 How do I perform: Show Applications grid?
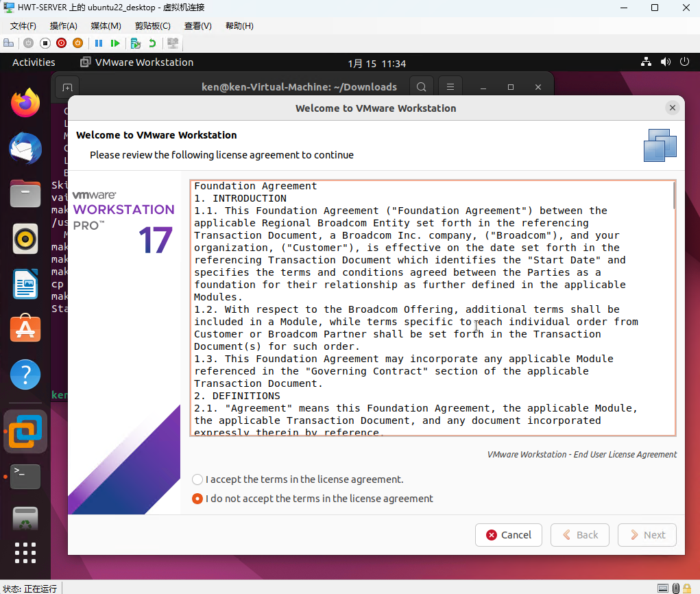(x=25, y=553)
